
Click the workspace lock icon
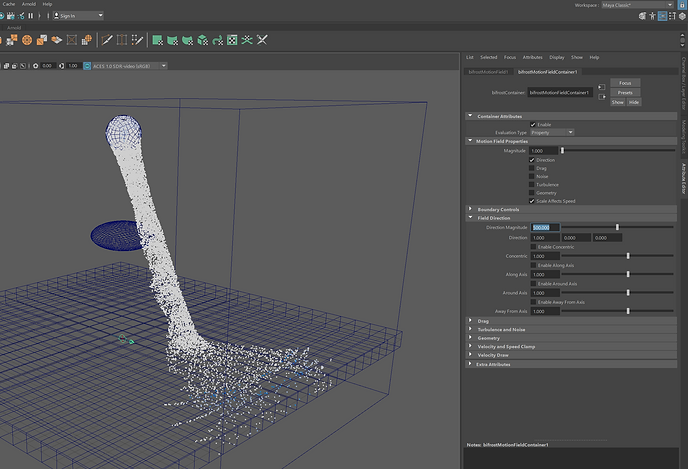(682, 4)
